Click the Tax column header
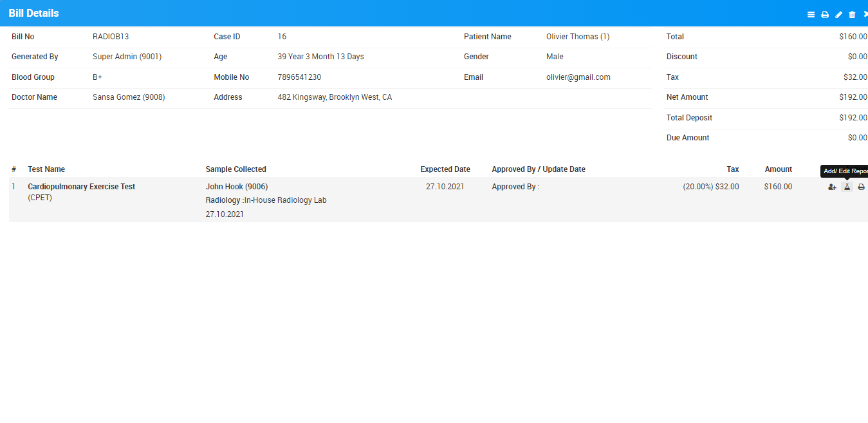 732,169
